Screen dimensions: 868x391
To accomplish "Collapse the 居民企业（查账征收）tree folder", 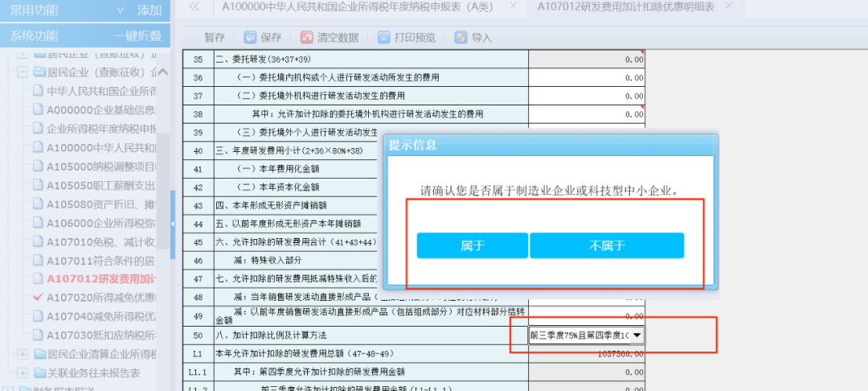I will tap(23, 72).
